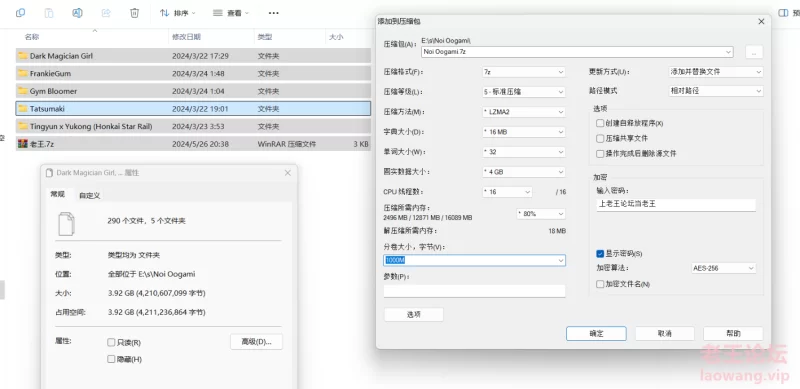Sort by 大小 column header
Image resolution: width=800 pixels, height=389 pixels.
(x=336, y=37)
